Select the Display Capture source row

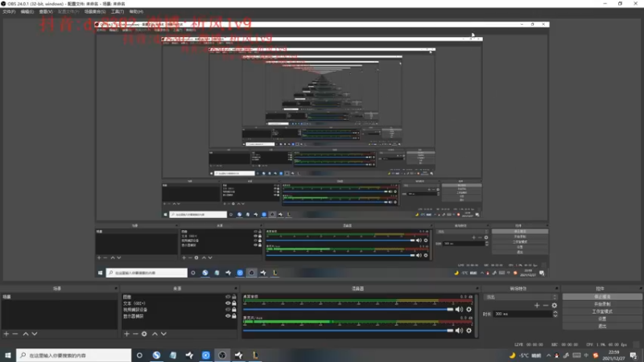pyautogui.click(x=180, y=316)
